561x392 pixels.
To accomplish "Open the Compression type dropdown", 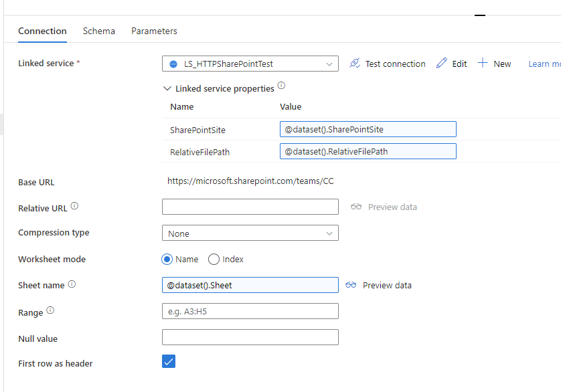I will click(250, 233).
